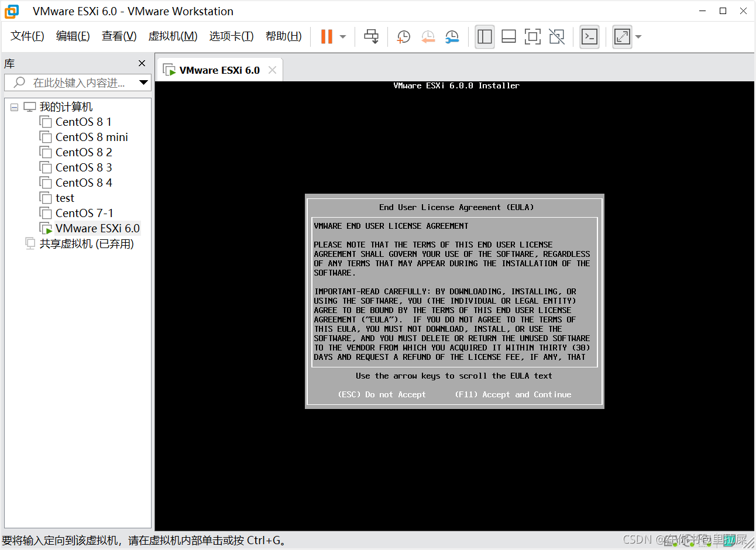Select 共享虚拟机 (已弃用) tree item
The width and height of the screenshot is (756, 550).
click(87, 243)
